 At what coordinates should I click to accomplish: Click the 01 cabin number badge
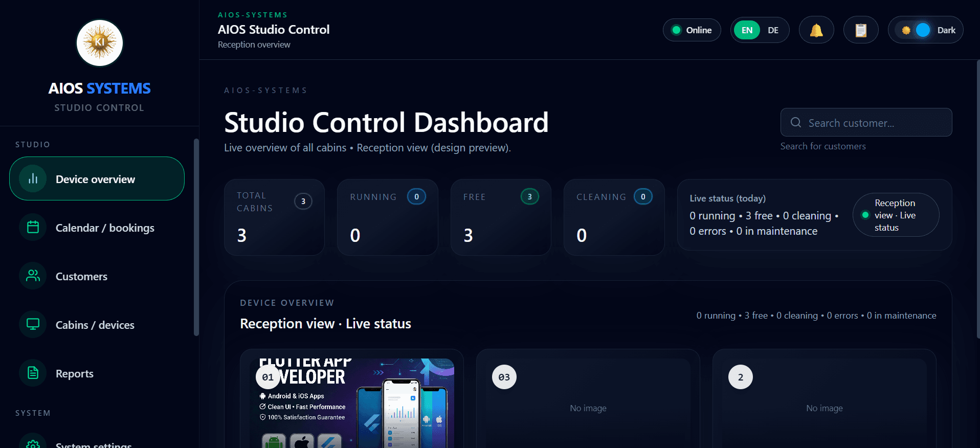(x=268, y=377)
